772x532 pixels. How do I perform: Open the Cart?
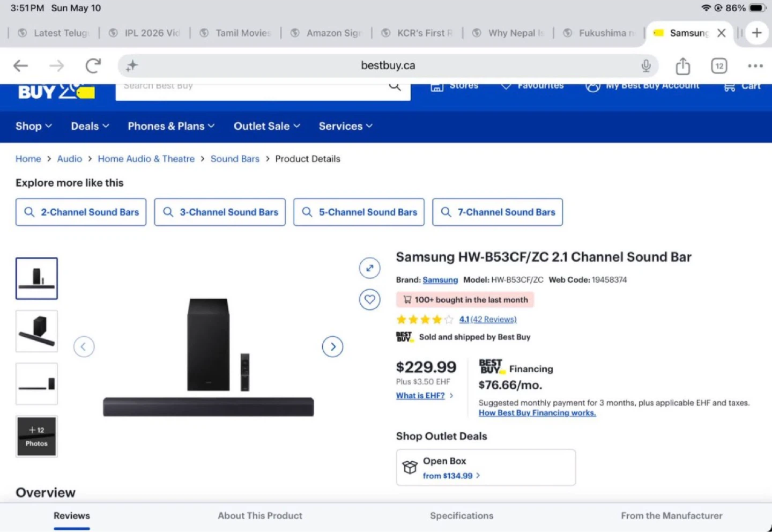click(742, 86)
